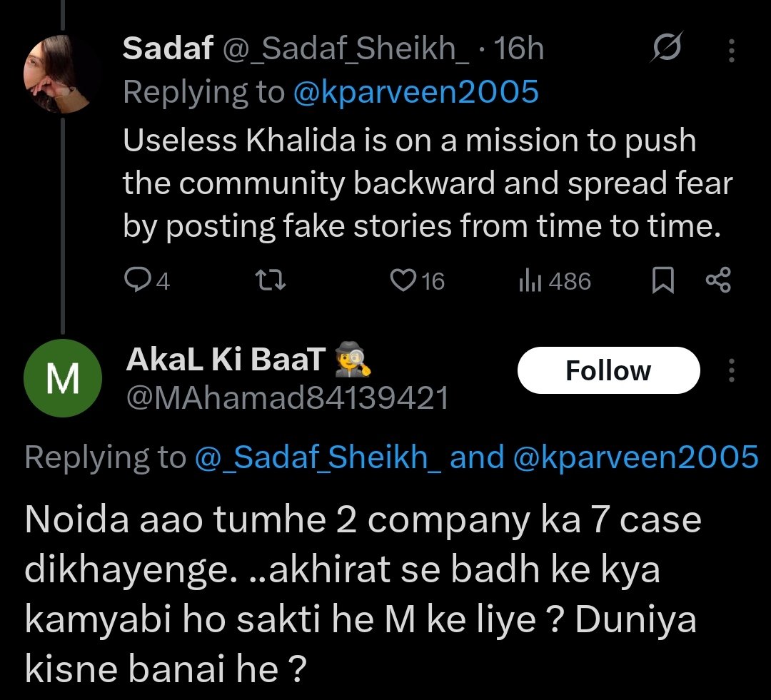
Task: Share Sadaf's tweet via share icon
Action: click(717, 280)
